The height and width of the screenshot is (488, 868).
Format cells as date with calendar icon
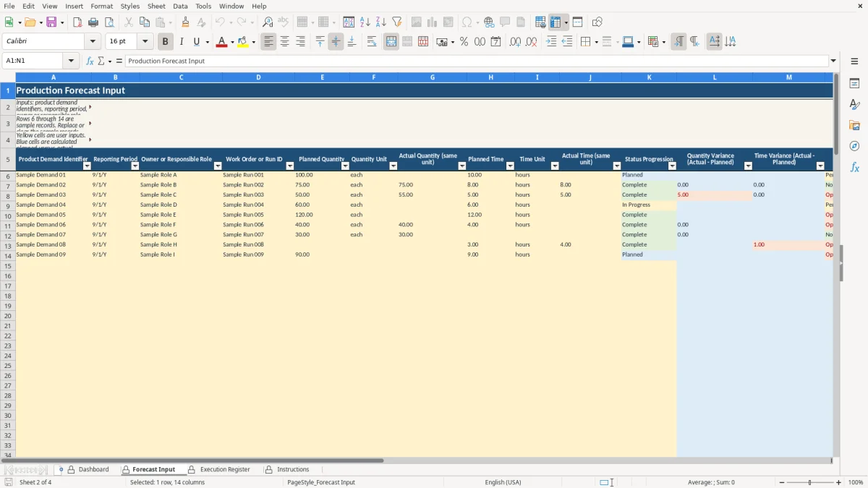[x=496, y=42]
